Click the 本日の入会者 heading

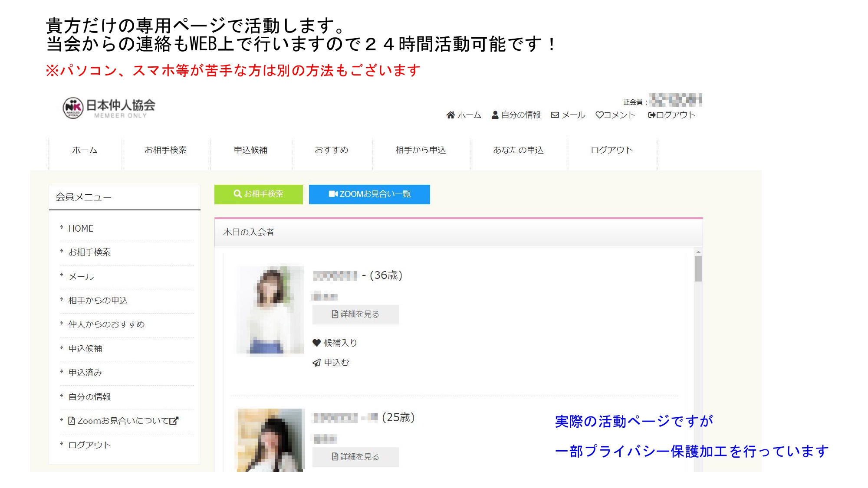click(249, 232)
